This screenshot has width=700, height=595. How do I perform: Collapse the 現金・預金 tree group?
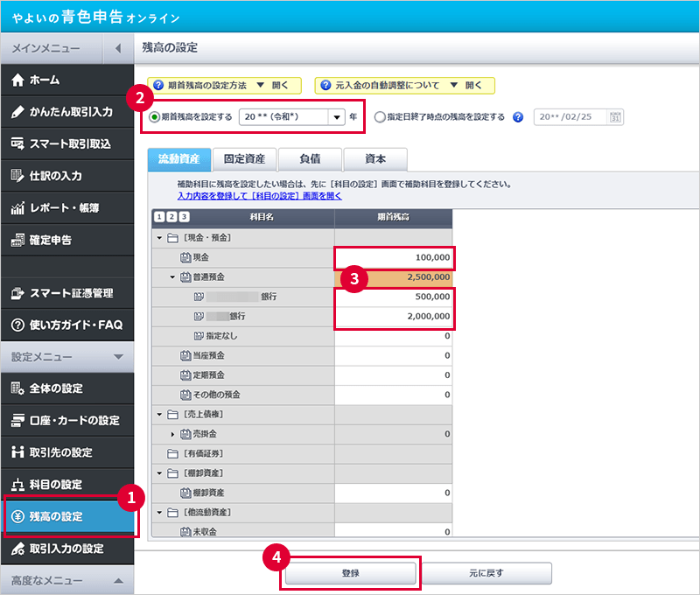pyautogui.click(x=159, y=238)
